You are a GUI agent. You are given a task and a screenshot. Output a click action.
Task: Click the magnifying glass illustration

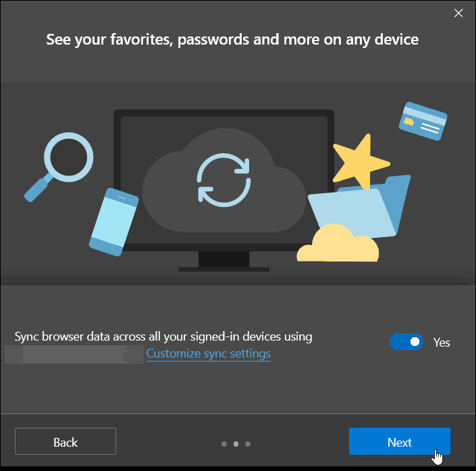(59, 167)
